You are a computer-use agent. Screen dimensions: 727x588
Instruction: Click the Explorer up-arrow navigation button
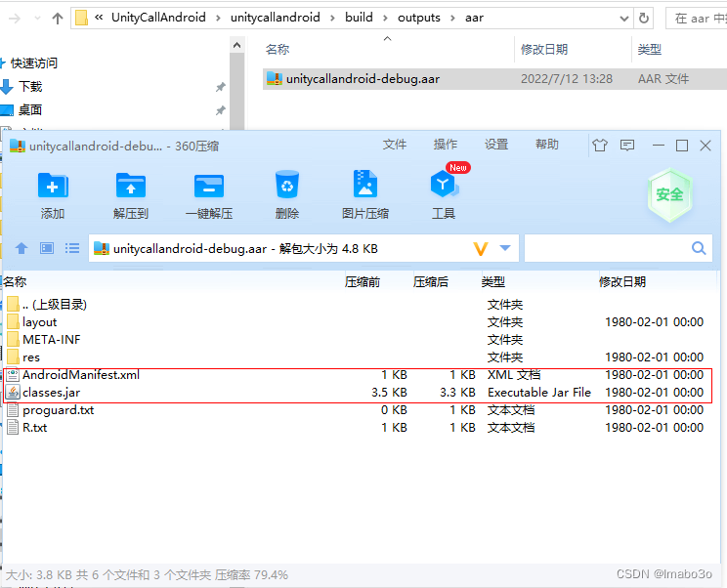58,19
